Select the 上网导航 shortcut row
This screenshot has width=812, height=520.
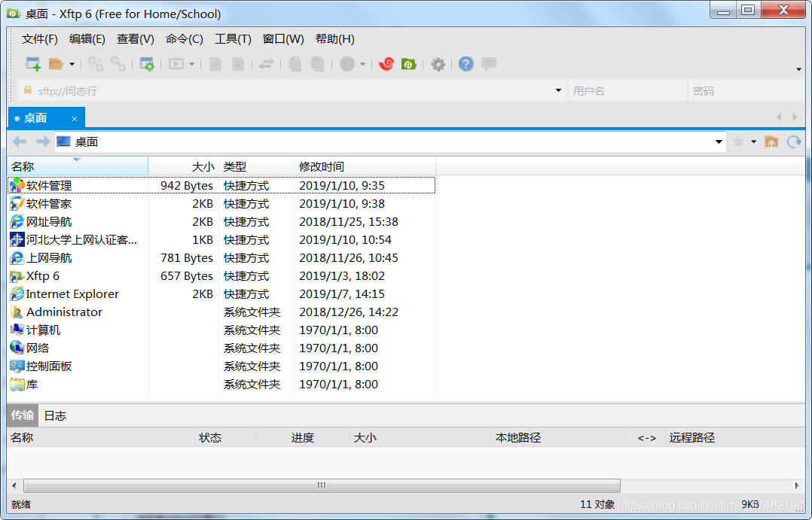click(221, 258)
